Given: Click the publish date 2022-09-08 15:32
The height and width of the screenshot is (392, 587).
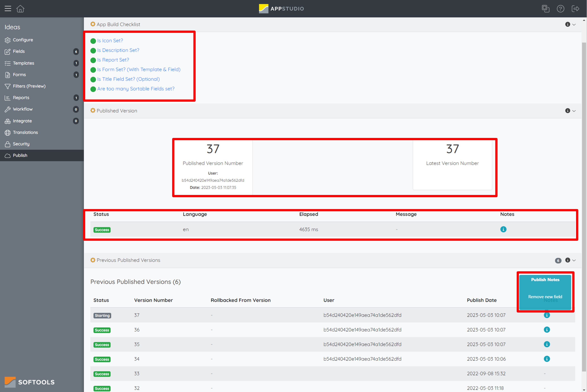Looking at the screenshot, I should coord(486,373).
